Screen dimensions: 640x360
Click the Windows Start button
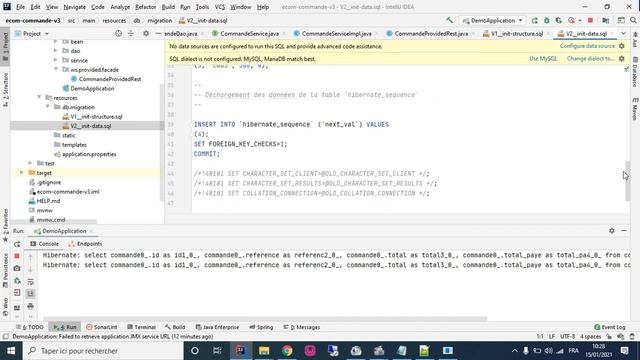tap(11, 351)
